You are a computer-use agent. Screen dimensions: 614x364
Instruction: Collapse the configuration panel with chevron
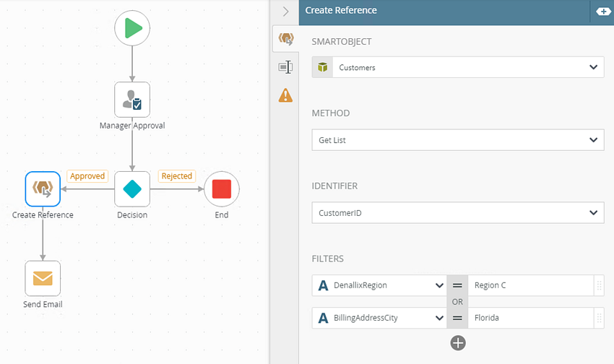[x=285, y=12]
